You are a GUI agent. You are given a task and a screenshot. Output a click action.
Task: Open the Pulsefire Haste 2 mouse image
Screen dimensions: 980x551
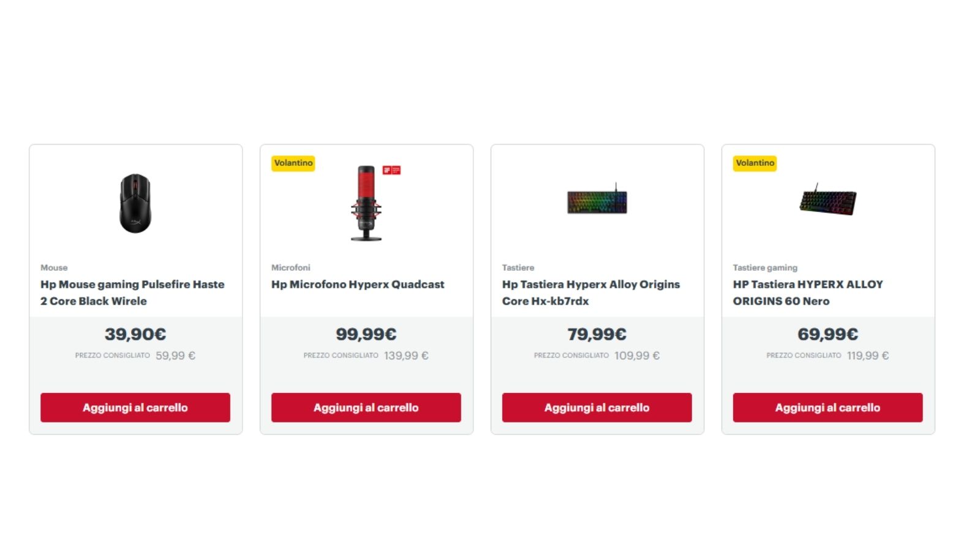(x=135, y=203)
